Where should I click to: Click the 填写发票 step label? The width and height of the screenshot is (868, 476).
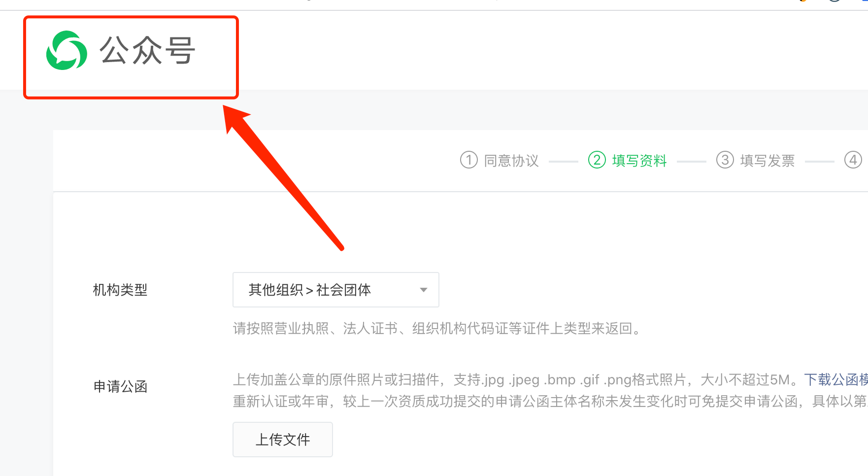768,161
